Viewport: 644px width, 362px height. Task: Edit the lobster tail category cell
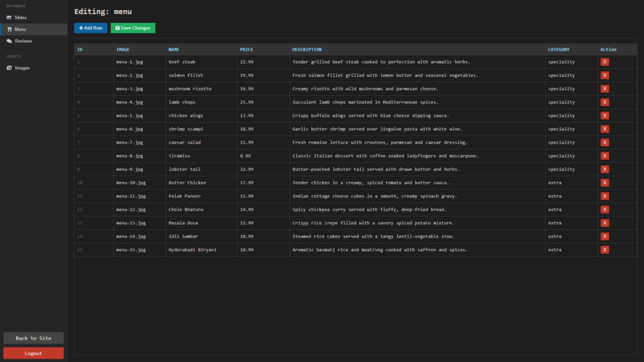[572, 169]
